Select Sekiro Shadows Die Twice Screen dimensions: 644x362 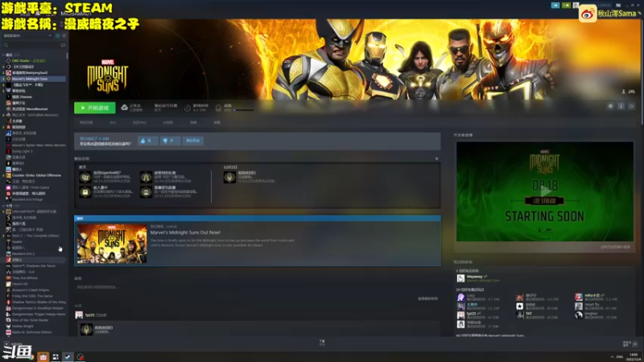point(34,266)
